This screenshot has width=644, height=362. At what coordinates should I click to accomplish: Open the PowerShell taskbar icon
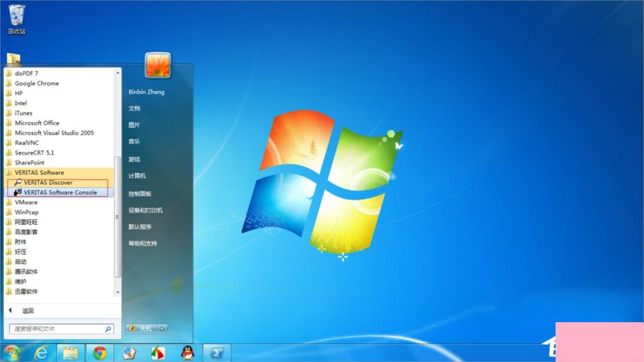tap(217, 353)
